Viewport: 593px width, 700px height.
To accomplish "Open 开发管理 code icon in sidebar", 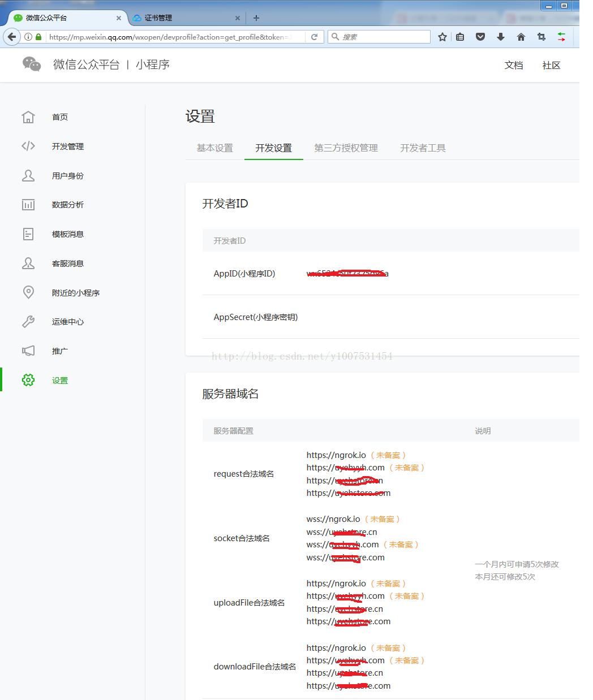I will (28, 146).
